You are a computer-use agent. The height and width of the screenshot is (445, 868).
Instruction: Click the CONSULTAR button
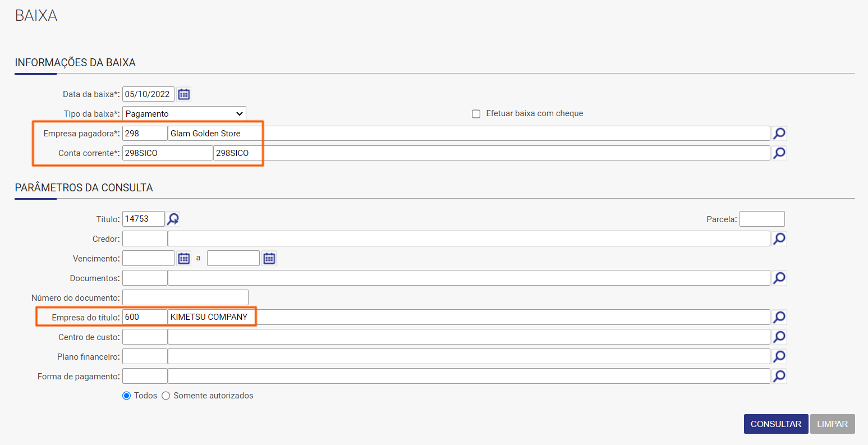tap(776, 424)
